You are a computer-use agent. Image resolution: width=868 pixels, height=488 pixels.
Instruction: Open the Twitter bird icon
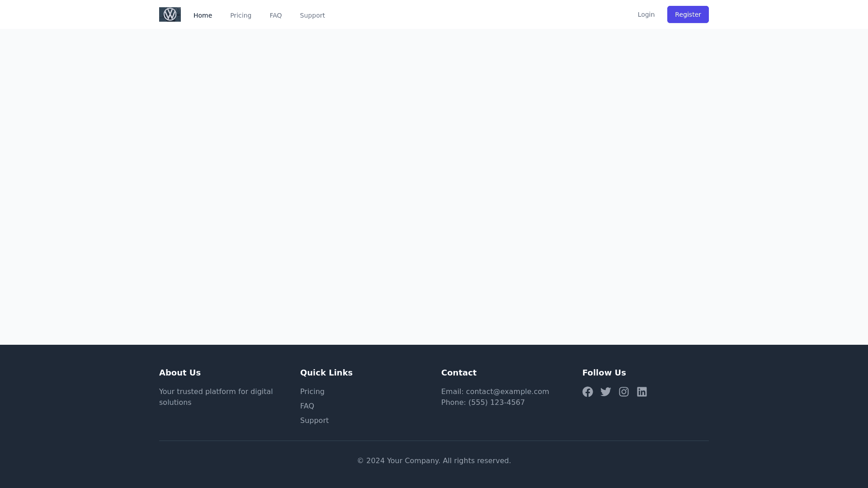(x=606, y=392)
